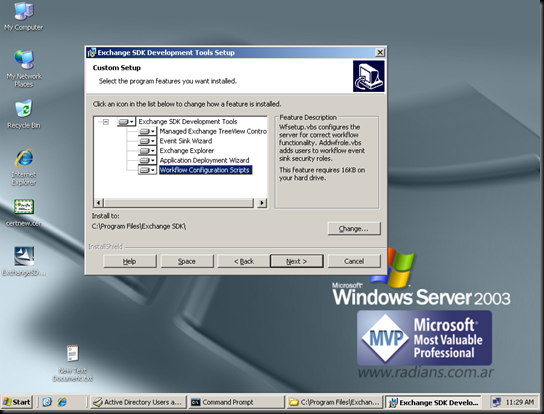Image resolution: width=544 pixels, height=414 pixels.
Task: Open the Start menu
Action: pos(17,402)
